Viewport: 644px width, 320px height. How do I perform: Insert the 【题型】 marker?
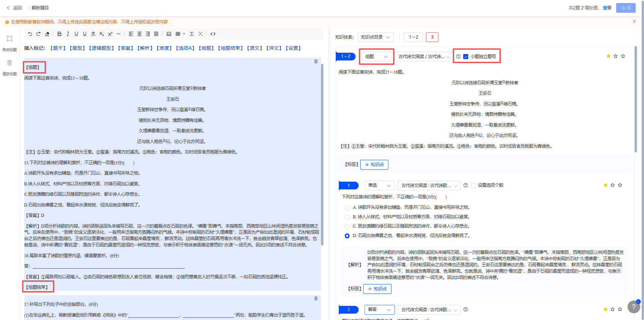77,48
